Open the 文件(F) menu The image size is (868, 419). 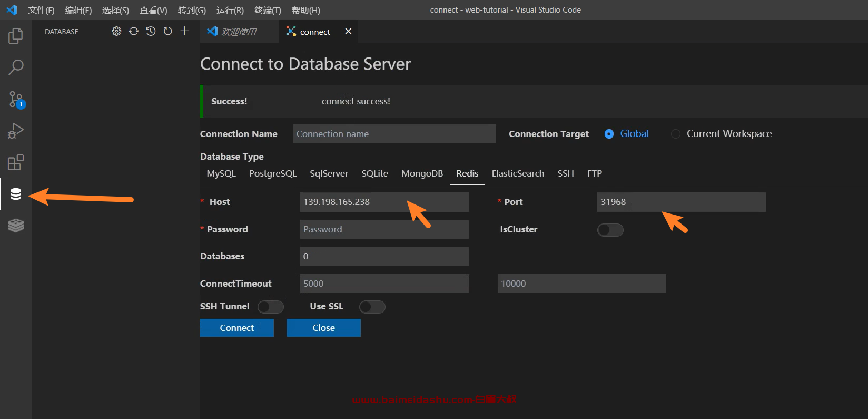(41, 10)
